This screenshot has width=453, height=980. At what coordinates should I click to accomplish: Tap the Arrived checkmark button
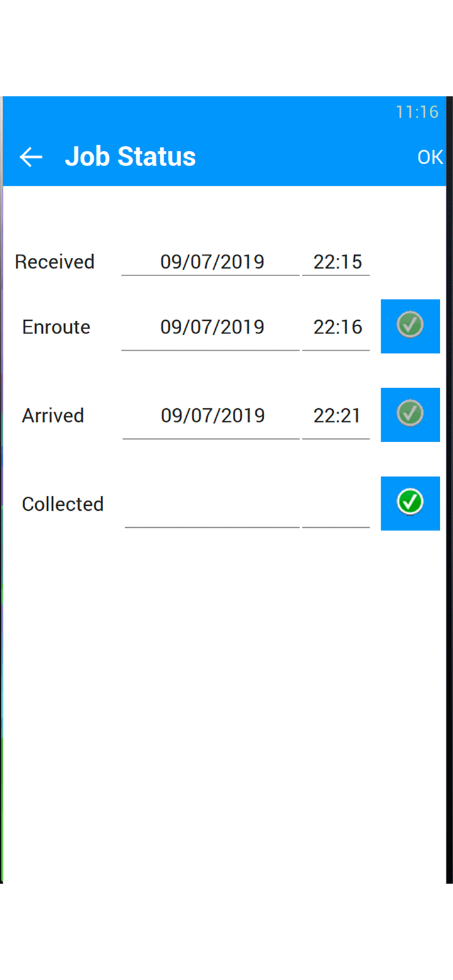[410, 415]
